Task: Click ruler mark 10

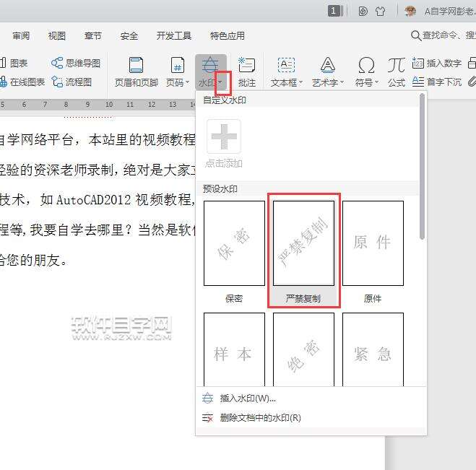Action: [109, 105]
